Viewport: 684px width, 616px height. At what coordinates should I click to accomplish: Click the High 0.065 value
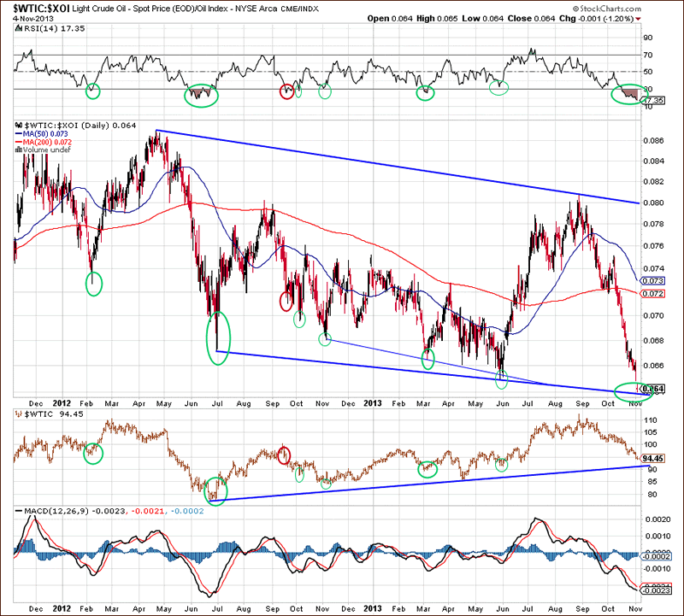(x=437, y=19)
